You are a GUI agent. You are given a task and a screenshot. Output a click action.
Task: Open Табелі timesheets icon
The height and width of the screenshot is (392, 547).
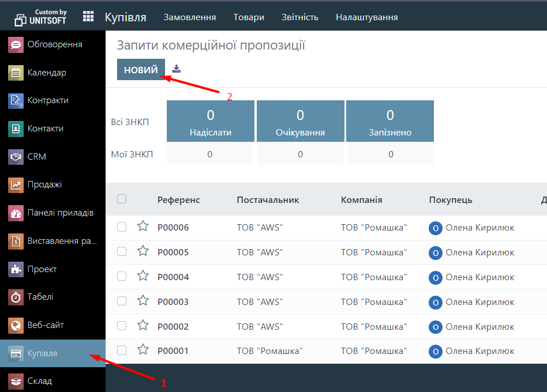point(16,297)
